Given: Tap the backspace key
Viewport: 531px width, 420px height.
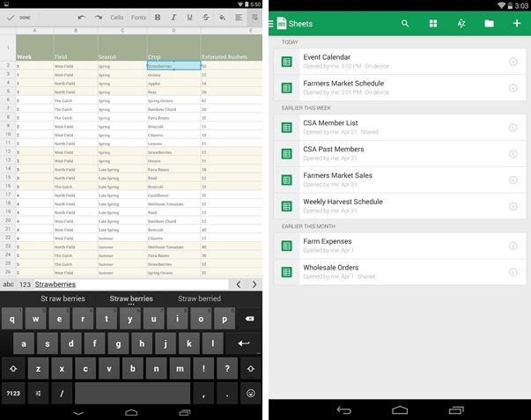Looking at the screenshot, I should coord(249,319).
